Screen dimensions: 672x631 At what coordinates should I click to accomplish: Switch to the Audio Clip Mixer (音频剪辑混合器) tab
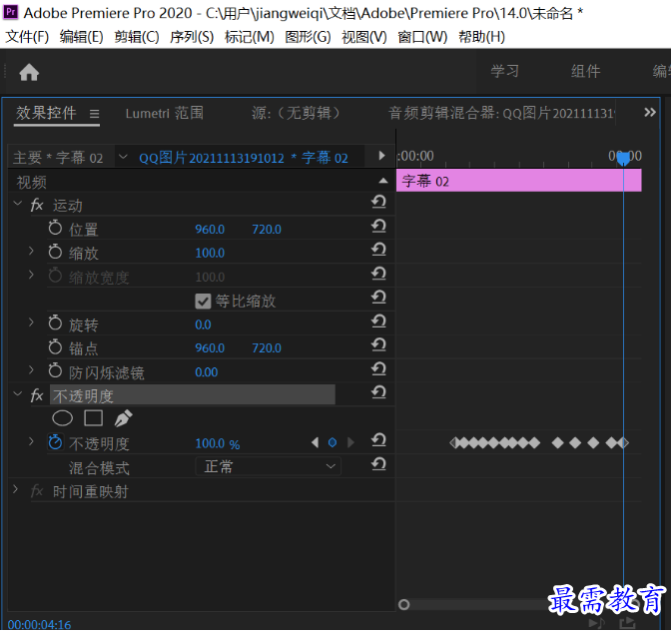coord(501,113)
